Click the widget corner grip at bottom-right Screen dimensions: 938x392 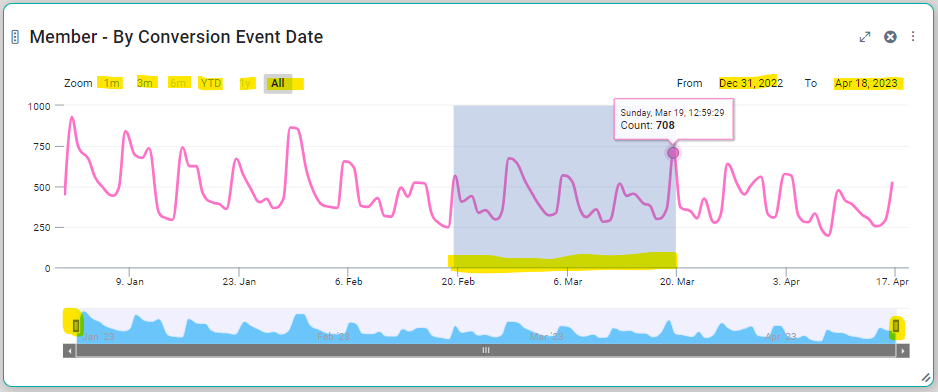tap(925, 377)
